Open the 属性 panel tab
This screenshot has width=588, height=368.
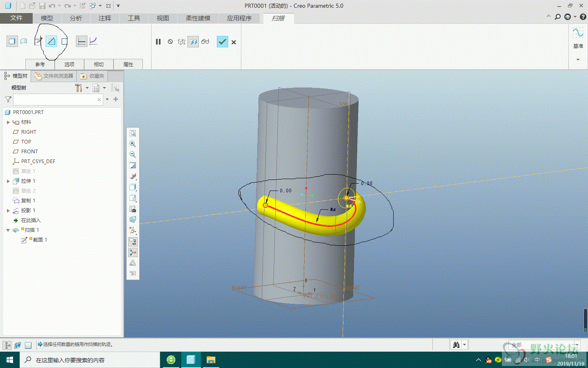128,64
